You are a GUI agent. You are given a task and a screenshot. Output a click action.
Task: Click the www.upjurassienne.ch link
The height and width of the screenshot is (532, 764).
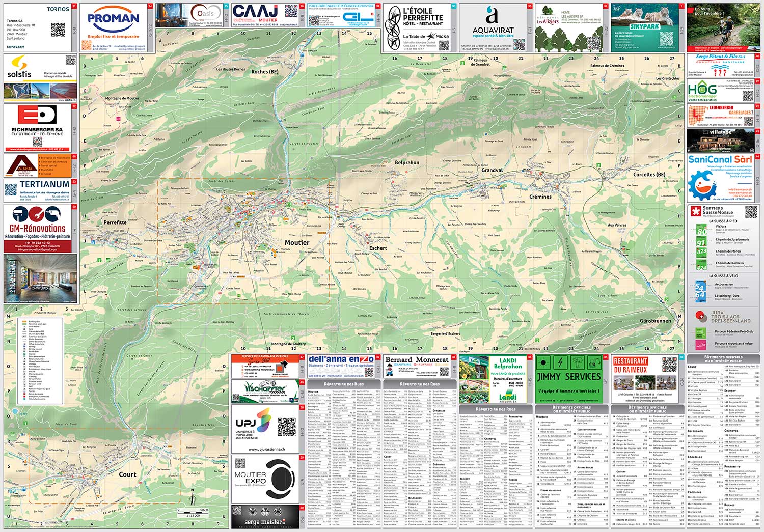[x=266, y=450]
